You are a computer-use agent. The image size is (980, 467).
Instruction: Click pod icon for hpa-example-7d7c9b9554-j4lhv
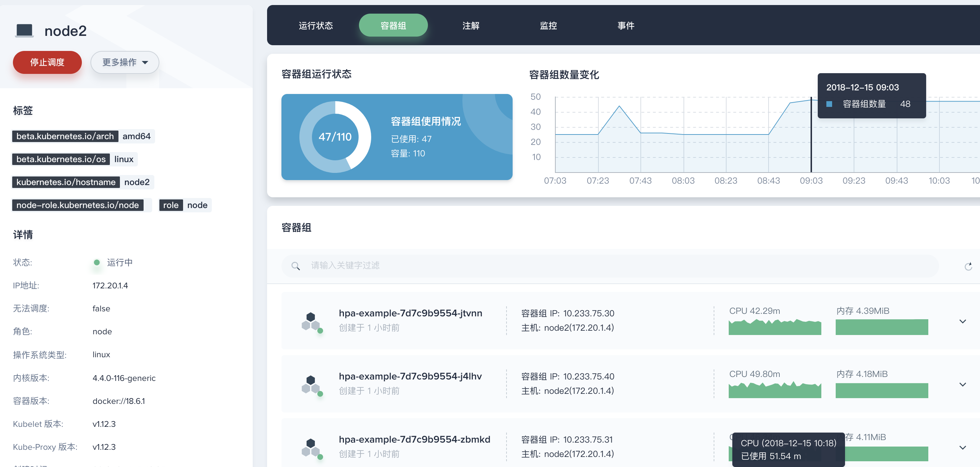click(312, 385)
